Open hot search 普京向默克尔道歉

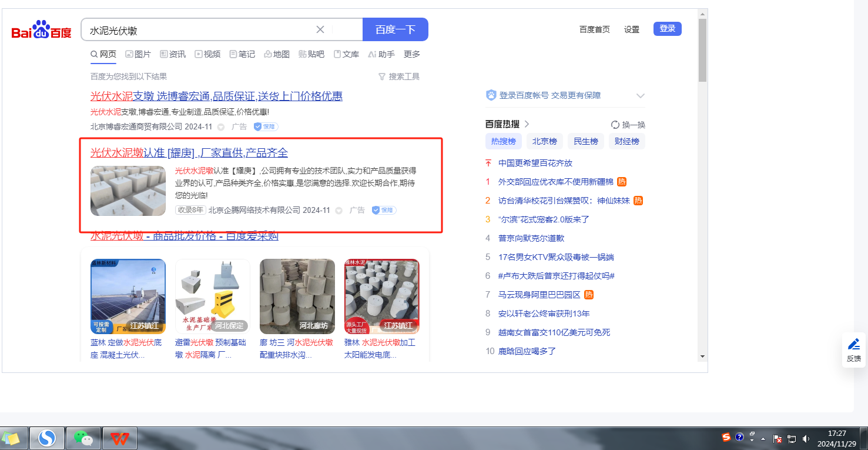[x=531, y=238]
